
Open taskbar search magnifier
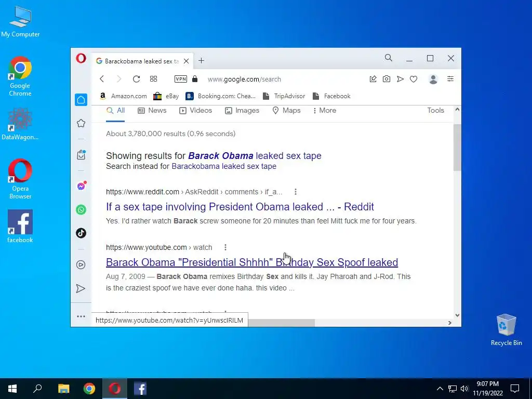coord(37,389)
